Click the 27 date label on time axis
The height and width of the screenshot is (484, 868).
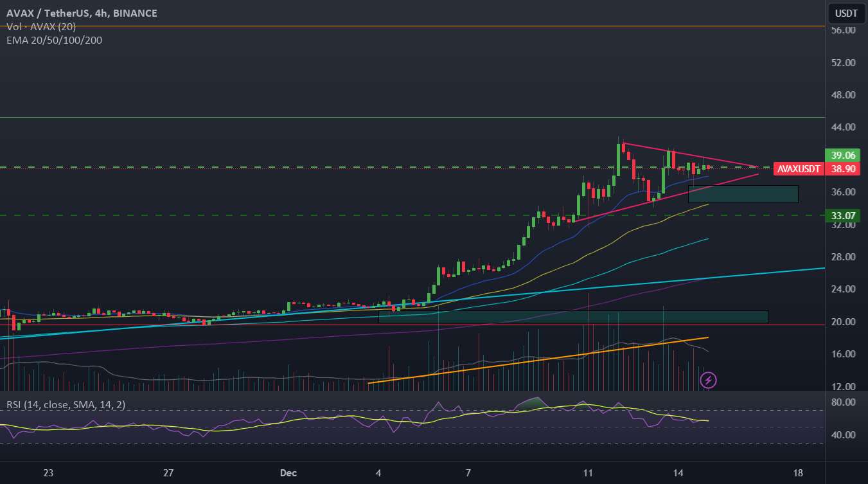click(x=168, y=473)
